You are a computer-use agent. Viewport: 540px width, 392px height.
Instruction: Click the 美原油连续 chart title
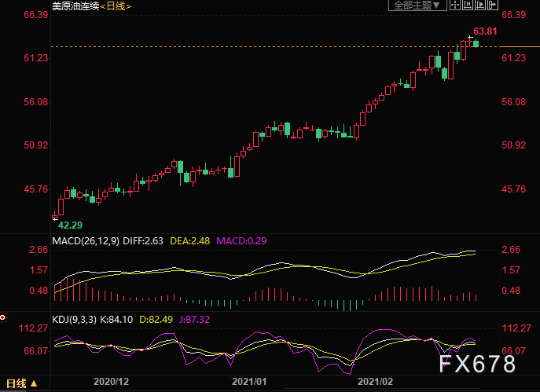tap(75, 5)
